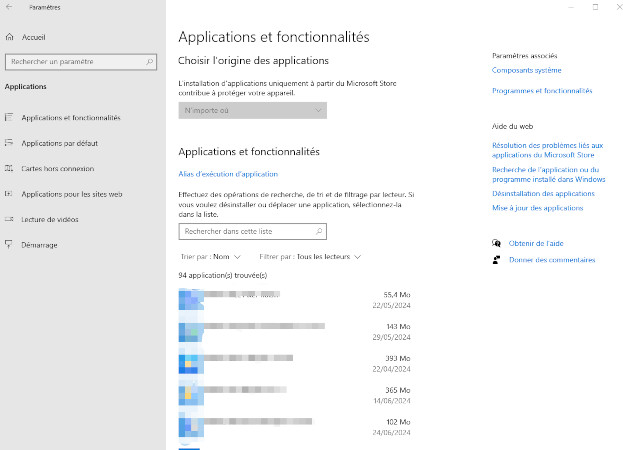Image resolution: width=623 pixels, height=450 pixels.
Task: Click the Démarrage startup icon
Action: [9, 244]
